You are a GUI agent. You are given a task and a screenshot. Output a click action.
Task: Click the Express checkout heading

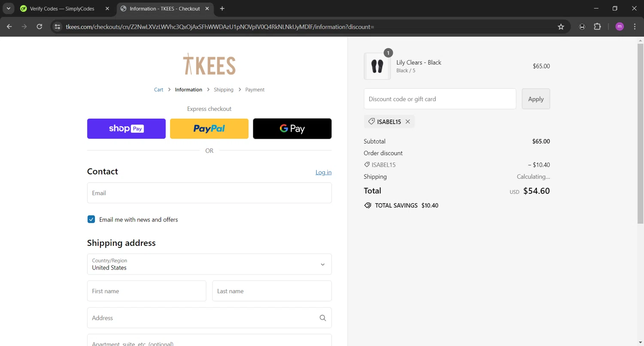click(x=209, y=109)
